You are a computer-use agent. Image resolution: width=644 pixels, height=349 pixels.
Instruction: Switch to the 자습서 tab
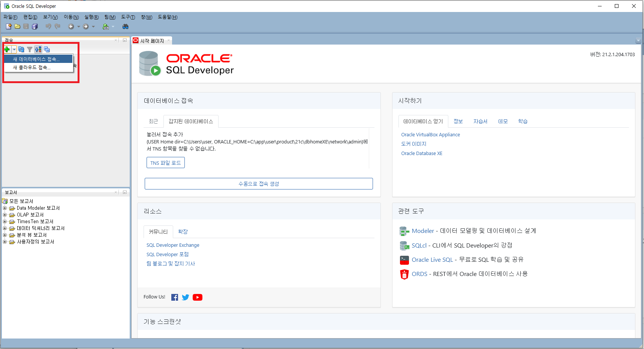coord(480,121)
